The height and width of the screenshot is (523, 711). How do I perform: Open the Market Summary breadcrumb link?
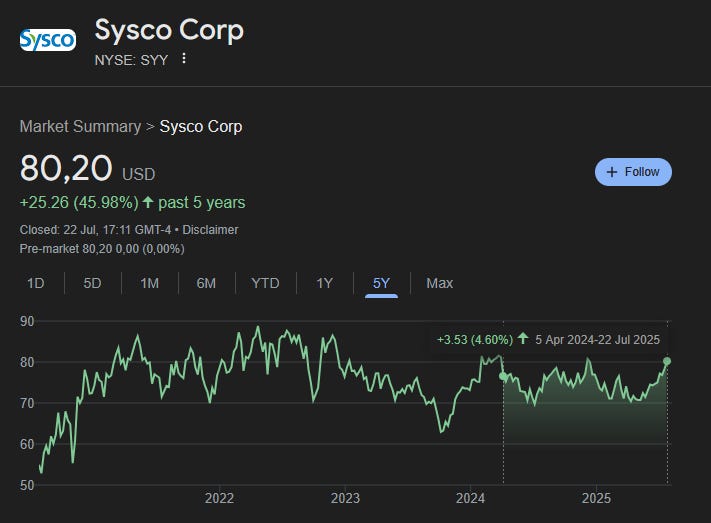80,126
